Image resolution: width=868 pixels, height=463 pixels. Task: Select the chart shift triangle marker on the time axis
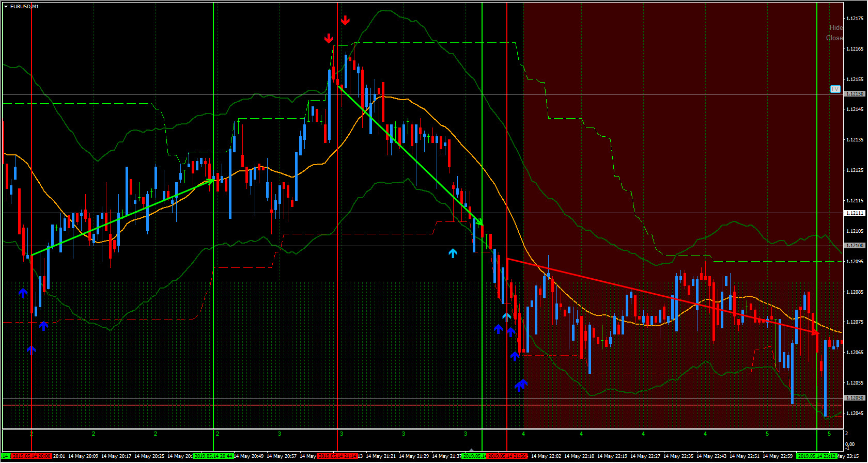click(471, 450)
